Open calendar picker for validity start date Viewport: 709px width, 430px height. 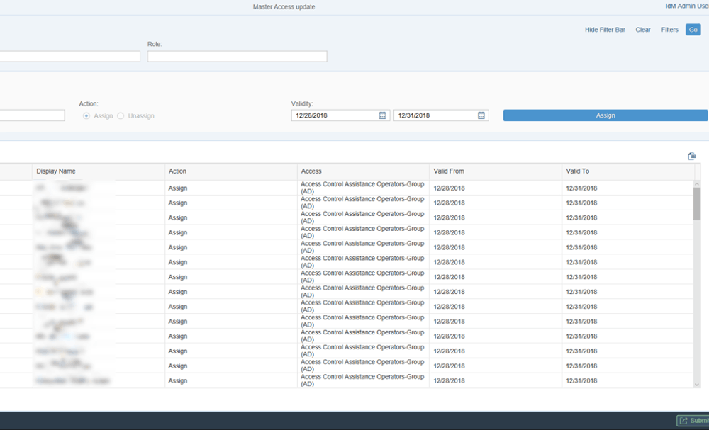[383, 115]
